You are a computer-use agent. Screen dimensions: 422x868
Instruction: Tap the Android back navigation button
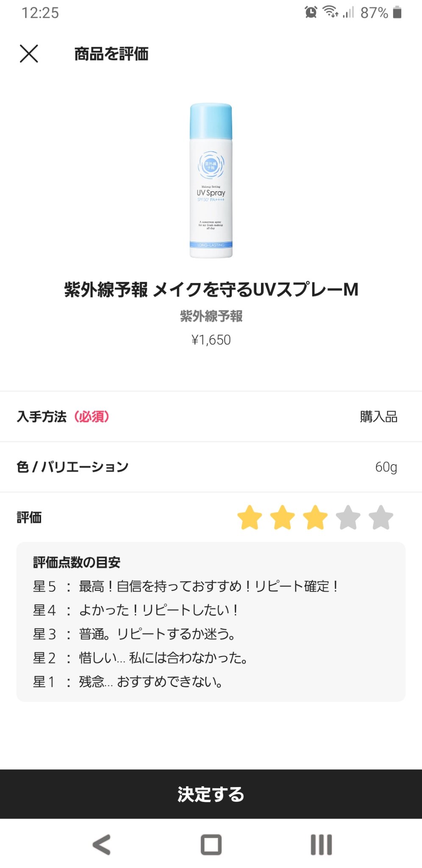[x=102, y=844]
